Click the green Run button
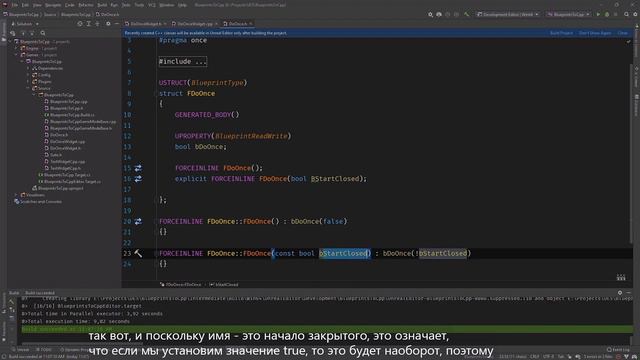Image resolution: width=640 pixels, height=360 pixels. [598, 14]
